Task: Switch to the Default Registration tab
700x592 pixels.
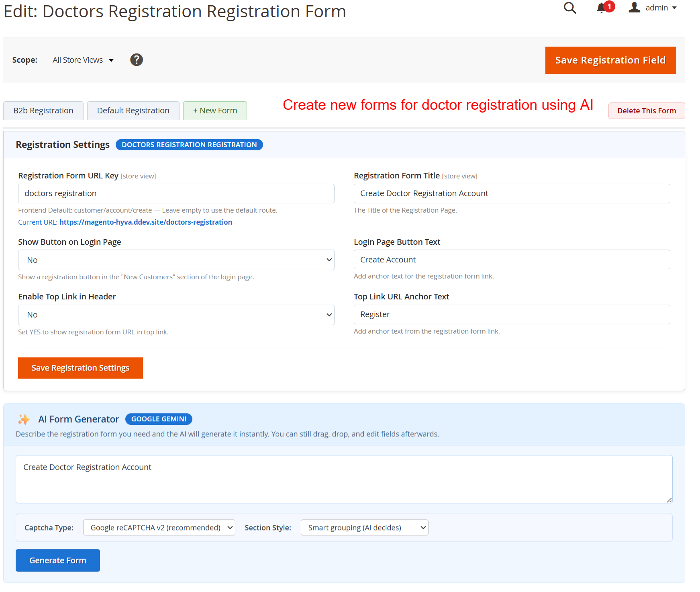Action: click(x=133, y=111)
